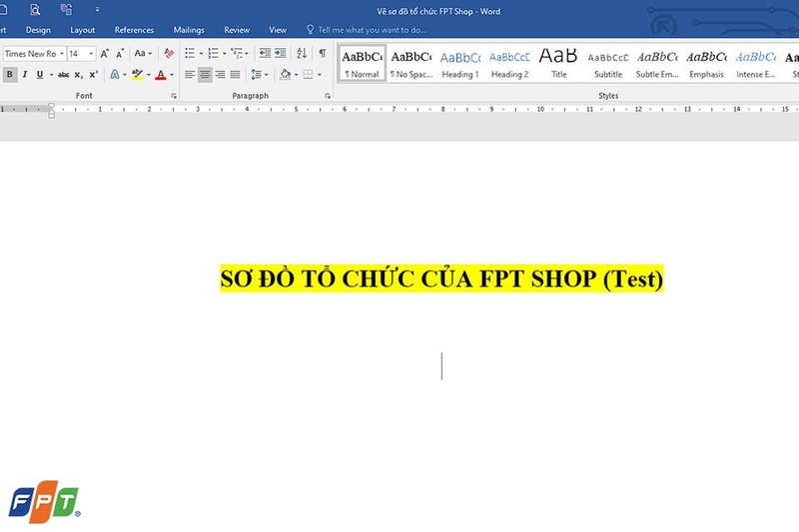Toggle Underline formatting
The image size is (799, 532).
click(40, 75)
